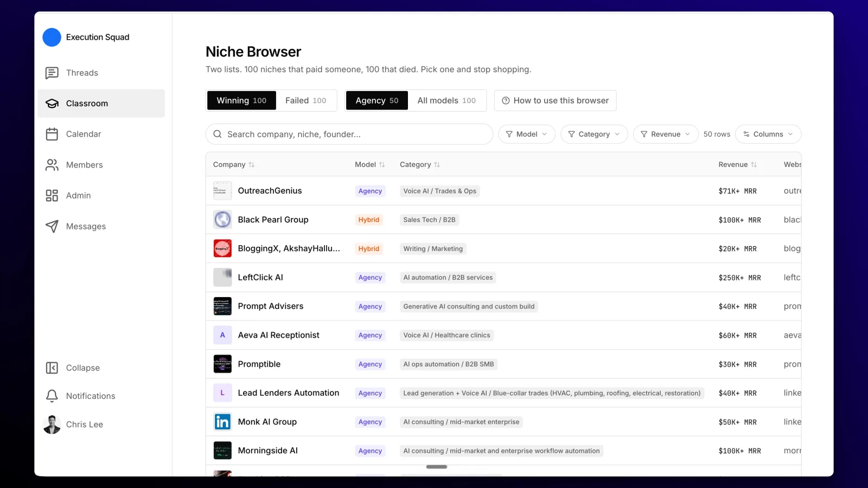Open Admin page
The height and width of the screenshot is (488, 868).
pyautogui.click(x=78, y=196)
